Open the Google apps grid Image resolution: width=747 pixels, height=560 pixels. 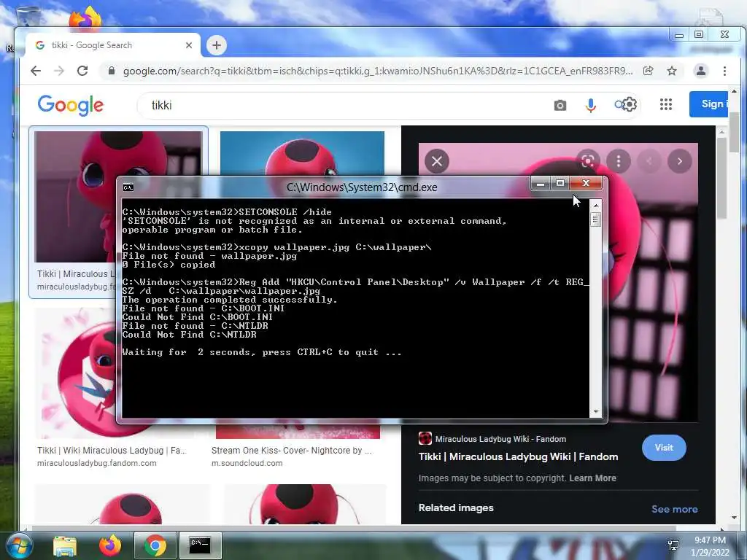[x=666, y=104]
